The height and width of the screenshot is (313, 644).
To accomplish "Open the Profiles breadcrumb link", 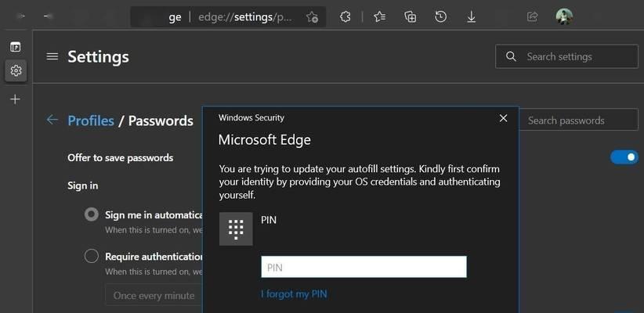I will [x=91, y=121].
